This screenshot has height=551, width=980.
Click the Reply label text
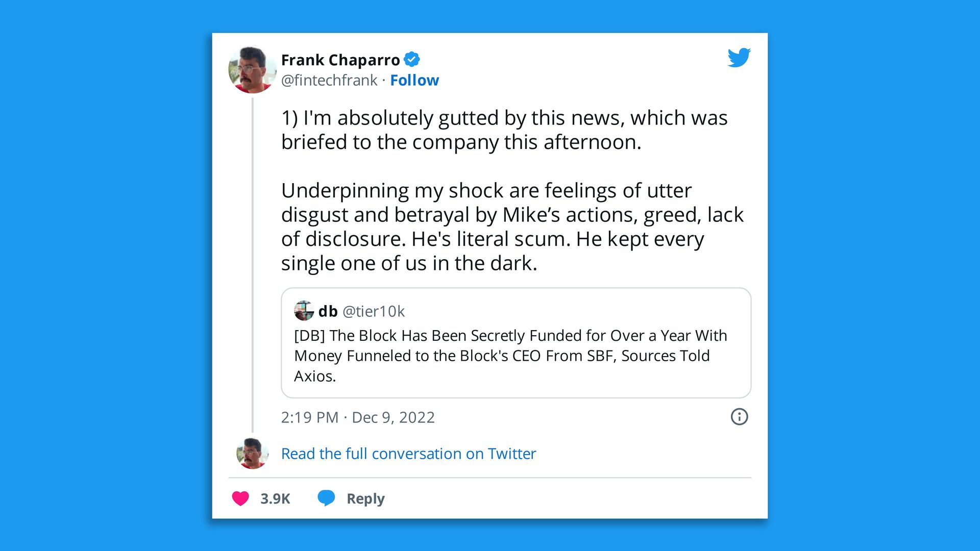pos(364,498)
